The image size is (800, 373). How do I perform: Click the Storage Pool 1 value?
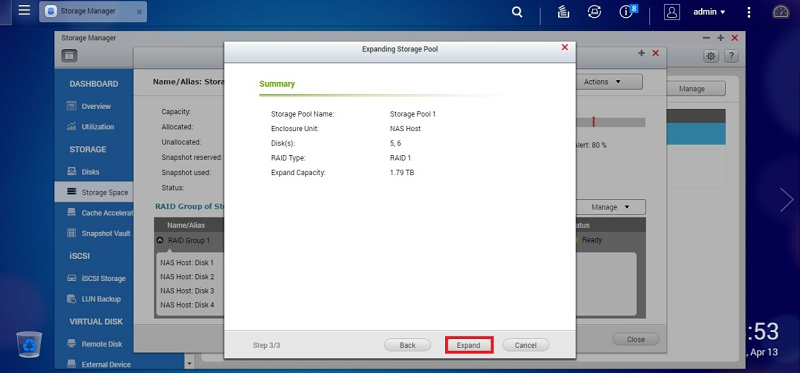413,114
